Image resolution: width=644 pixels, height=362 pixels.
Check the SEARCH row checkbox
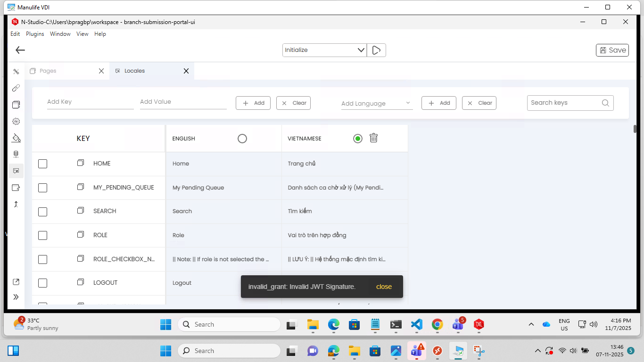pyautogui.click(x=42, y=212)
